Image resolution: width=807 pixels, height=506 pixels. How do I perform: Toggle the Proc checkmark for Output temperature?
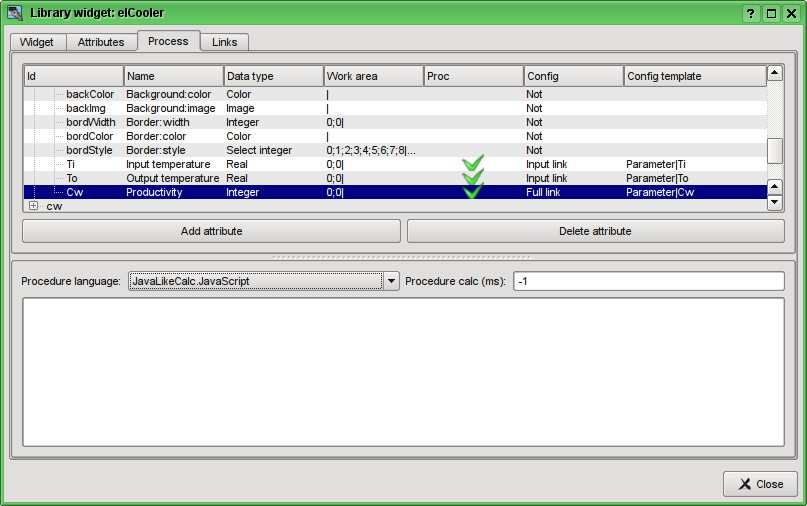pos(473,177)
